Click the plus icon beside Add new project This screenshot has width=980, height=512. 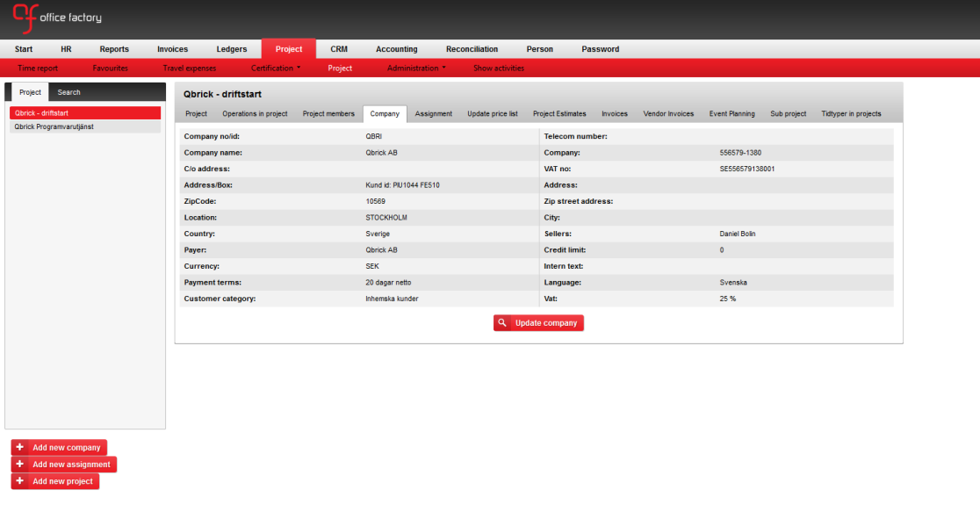(20, 480)
